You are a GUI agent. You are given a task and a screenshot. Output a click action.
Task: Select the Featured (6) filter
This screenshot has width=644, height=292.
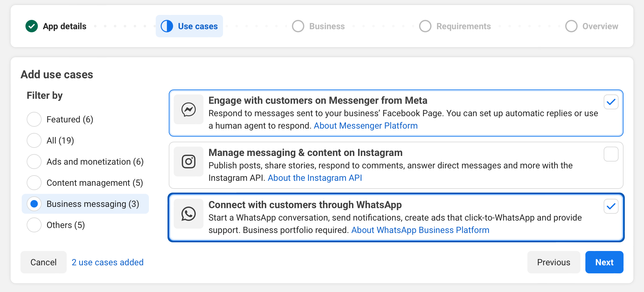pos(34,119)
